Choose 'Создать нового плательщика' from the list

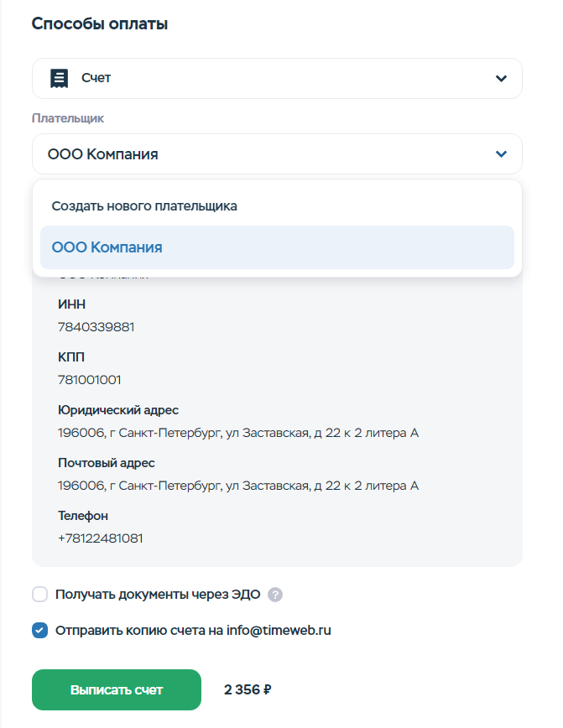click(144, 205)
